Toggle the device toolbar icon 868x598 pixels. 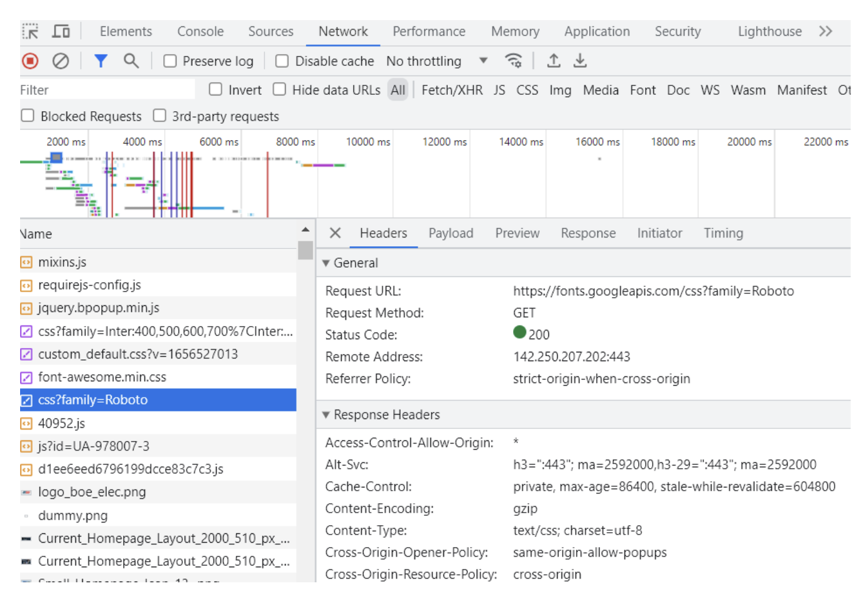tap(61, 31)
